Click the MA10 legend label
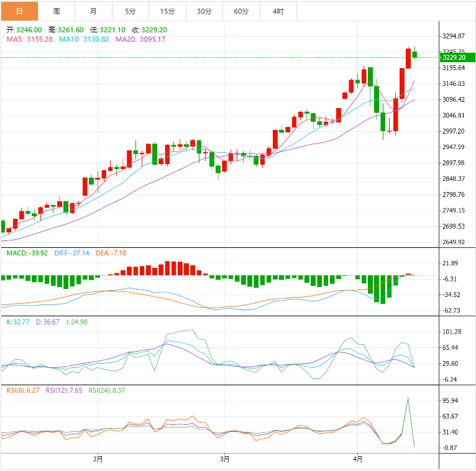The width and height of the screenshot is (476, 471). tap(84, 39)
